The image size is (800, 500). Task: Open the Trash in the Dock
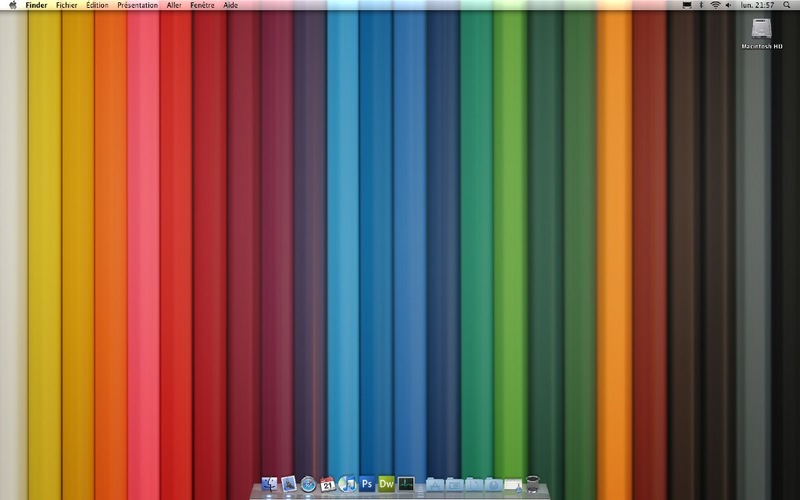pyautogui.click(x=532, y=484)
